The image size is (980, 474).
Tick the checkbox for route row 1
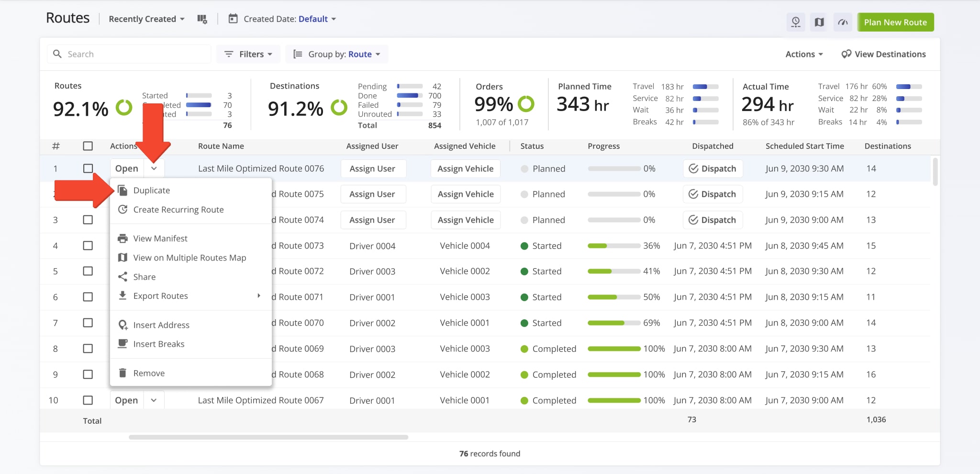click(x=88, y=169)
